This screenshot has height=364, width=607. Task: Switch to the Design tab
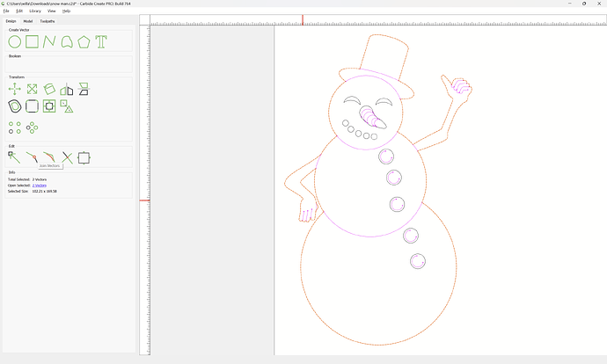click(x=11, y=21)
